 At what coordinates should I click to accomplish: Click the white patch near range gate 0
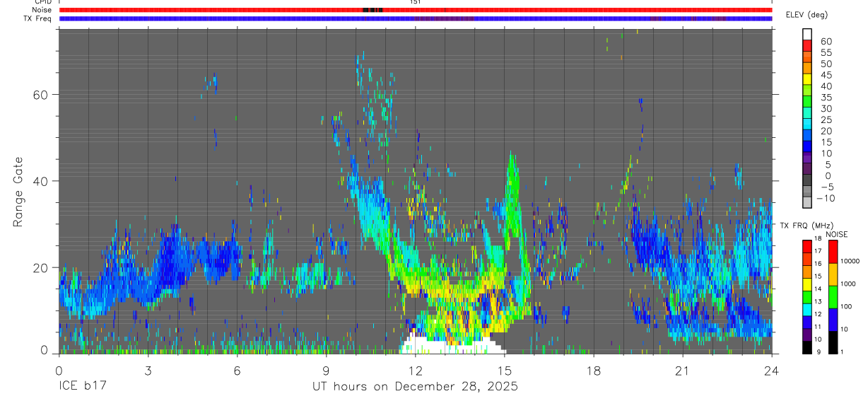452,346
